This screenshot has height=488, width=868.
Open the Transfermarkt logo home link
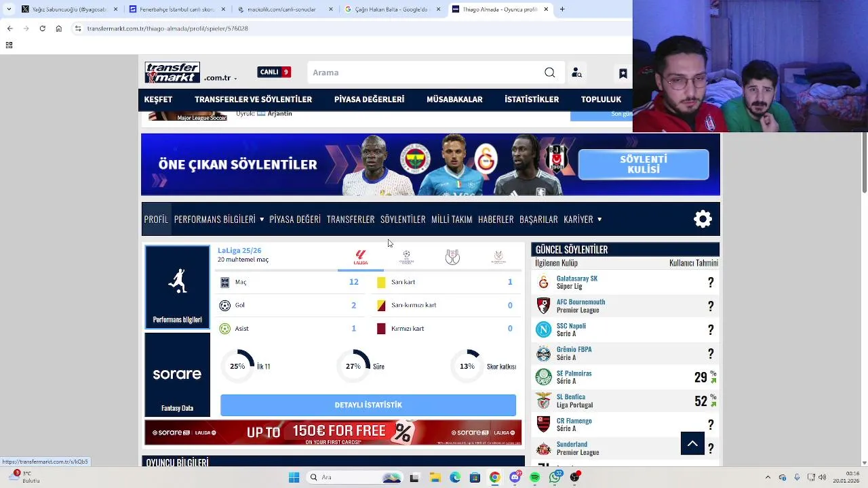172,73
